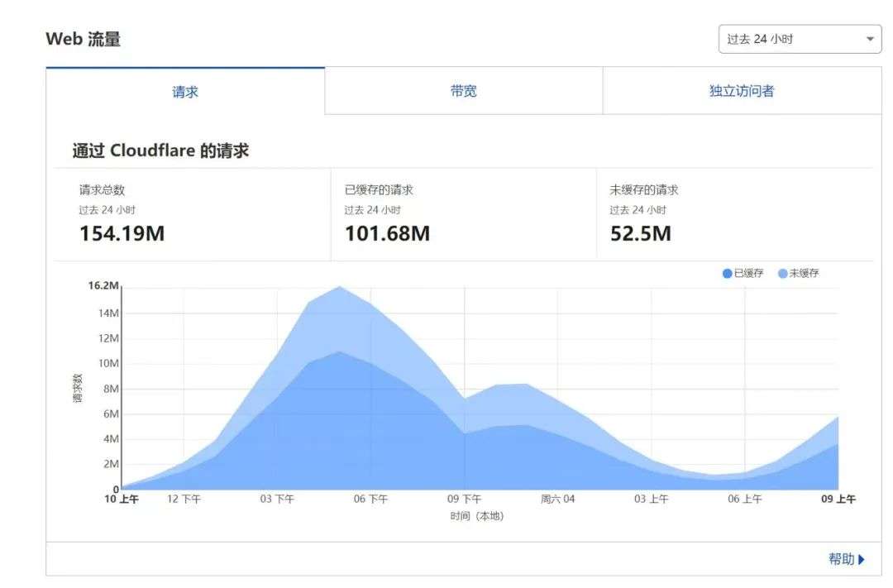The image size is (893, 588).
Task: Open the 帮助 link
Action: 841,559
